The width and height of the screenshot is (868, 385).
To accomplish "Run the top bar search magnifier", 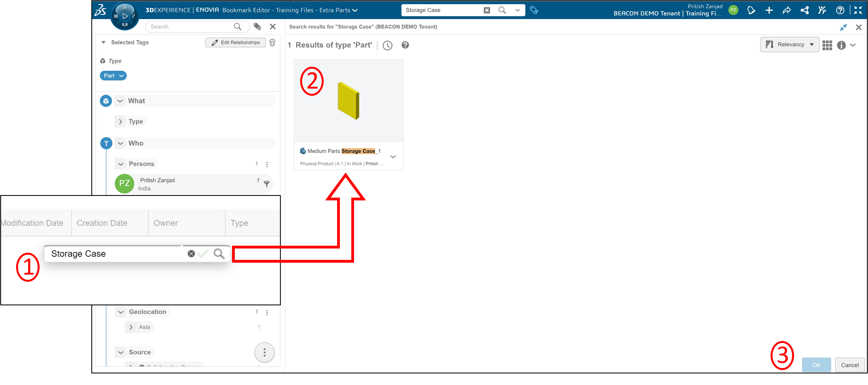I will pos(502,10).
